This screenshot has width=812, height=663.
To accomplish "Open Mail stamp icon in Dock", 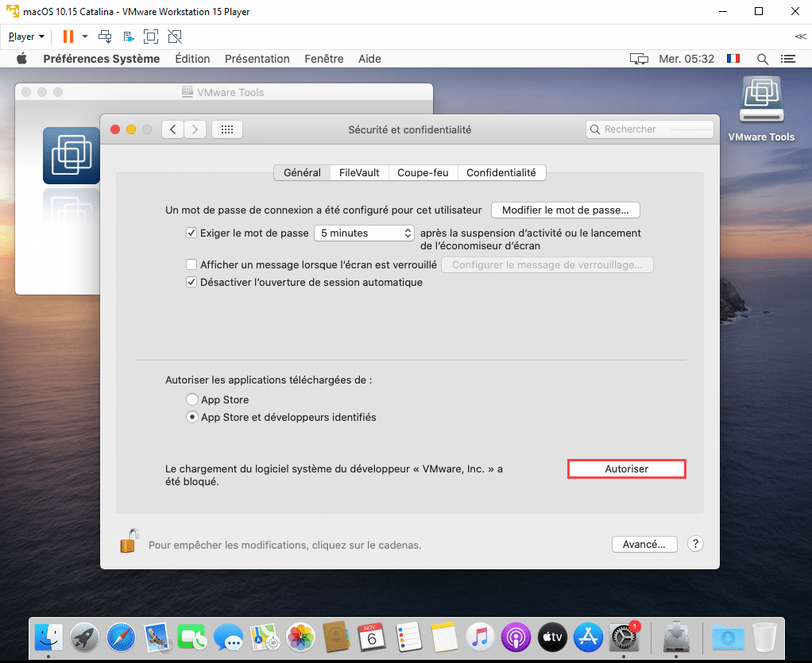I will pos(157,637).
